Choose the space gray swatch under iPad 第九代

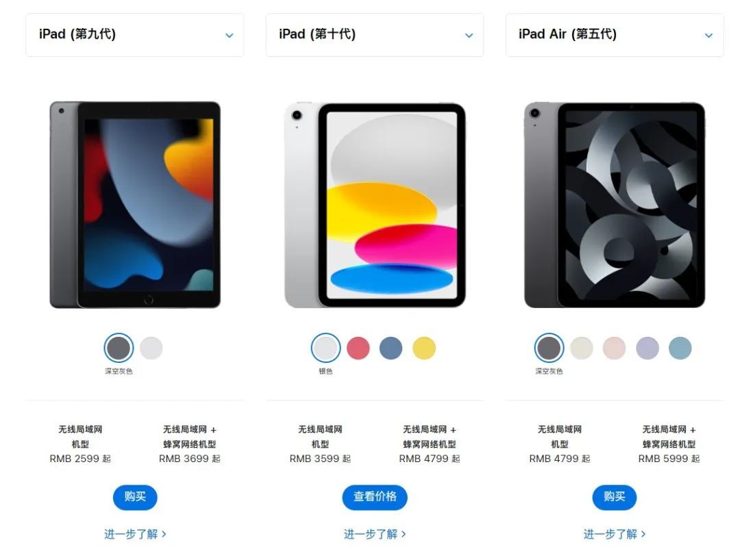click(x=119, y=348)
